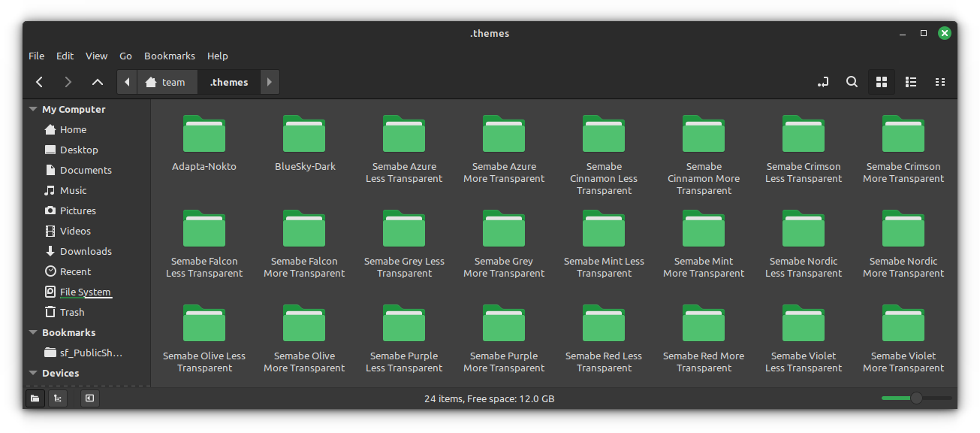980x433 pixels.
Task: Switch to compact view
Action: (x=940, y=81)
